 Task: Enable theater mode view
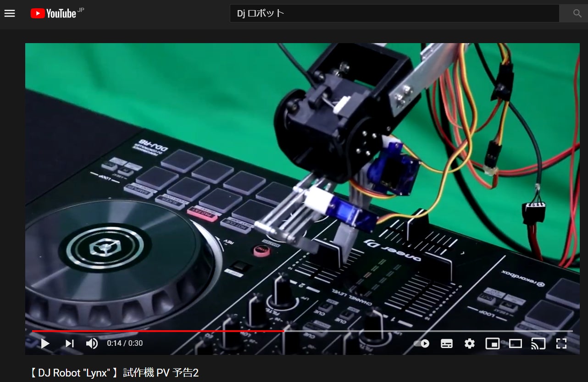point(516,343)
